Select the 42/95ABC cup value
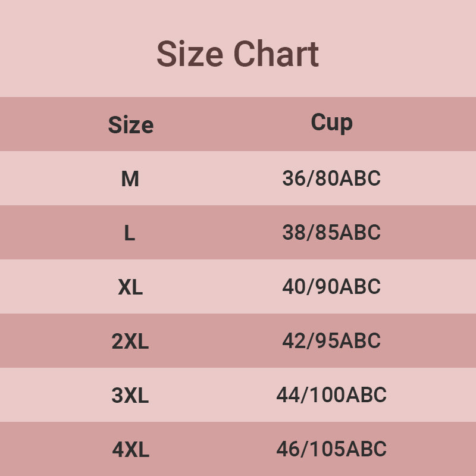The image size is (476, 476). [331, 341]
